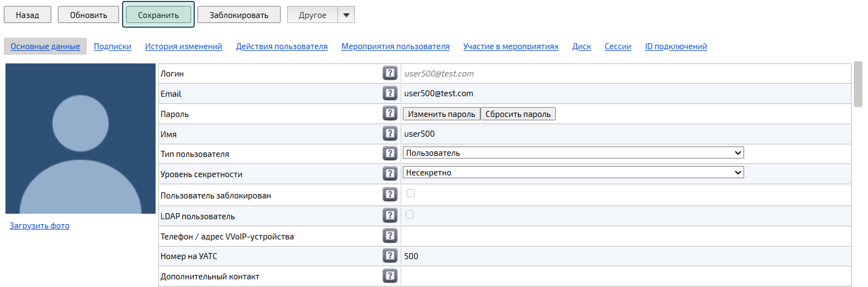Click the Загрузить фото link
Image resolution: width=868 pixels, height=287 pixels.
(x=39, y=226)
